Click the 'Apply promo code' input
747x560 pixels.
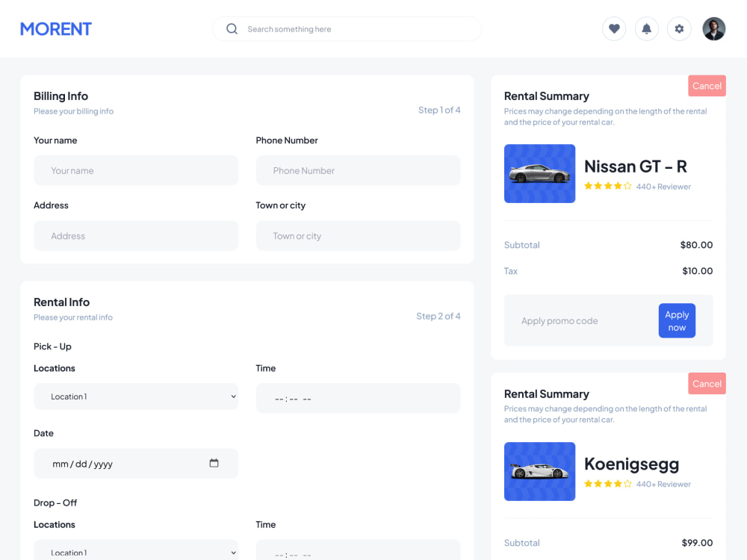tap(581, 321)
